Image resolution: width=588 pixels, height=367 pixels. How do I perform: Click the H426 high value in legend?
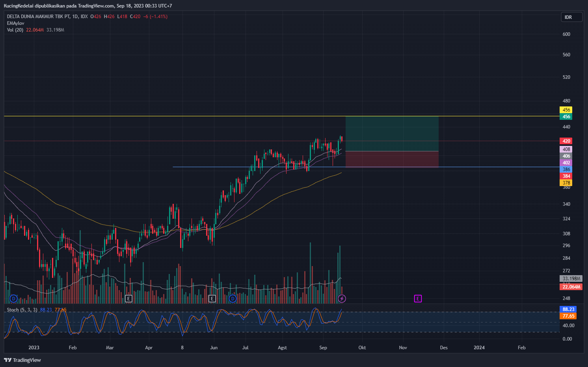109,17
